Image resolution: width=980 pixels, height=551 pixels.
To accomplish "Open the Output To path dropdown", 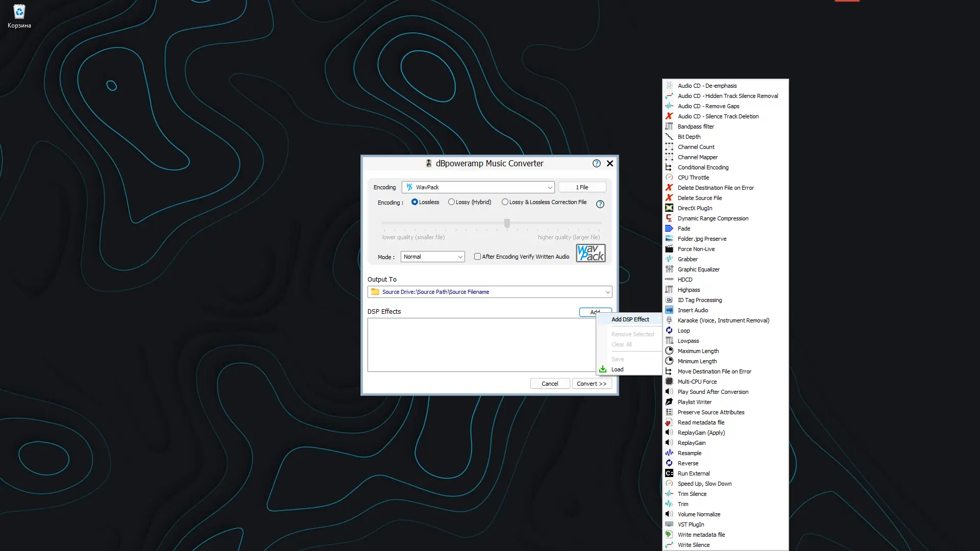I will tap(607, 292).
